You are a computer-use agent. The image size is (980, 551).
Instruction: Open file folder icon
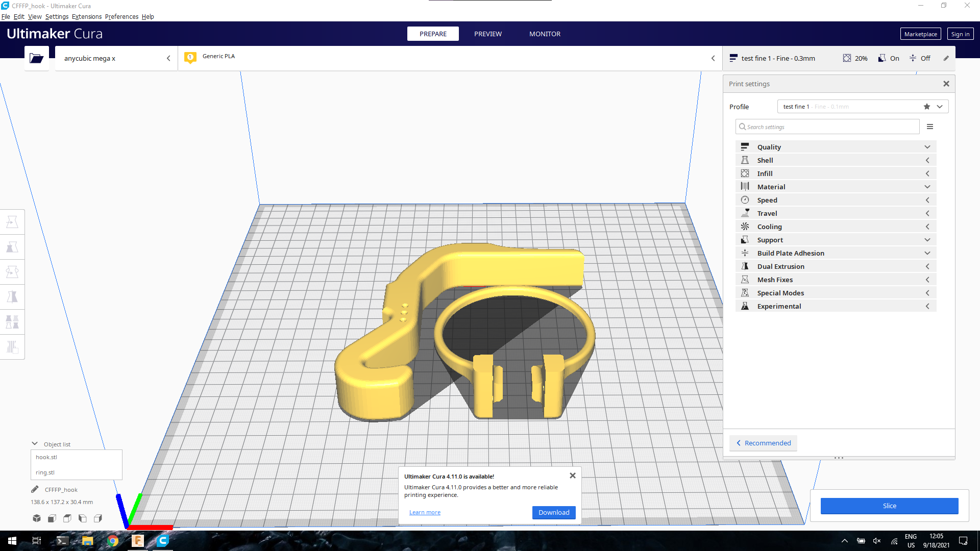(x=36, y=58)
